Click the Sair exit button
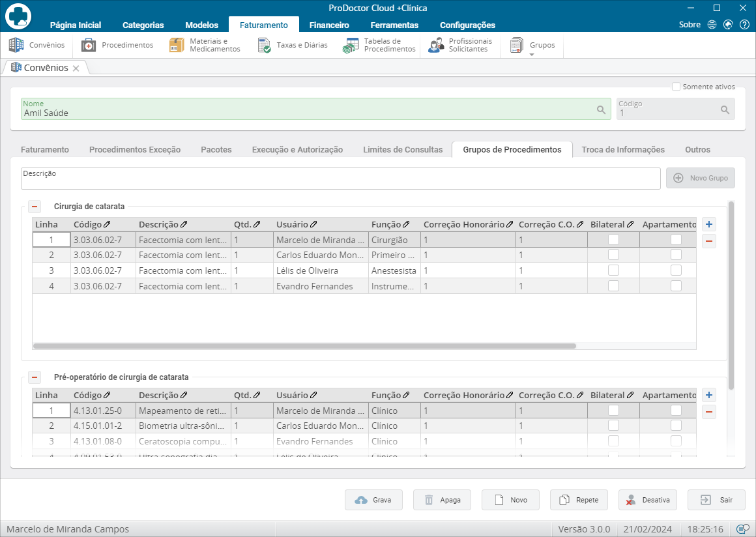Screen dimensions: 756x537 click(x=716, y=500)
